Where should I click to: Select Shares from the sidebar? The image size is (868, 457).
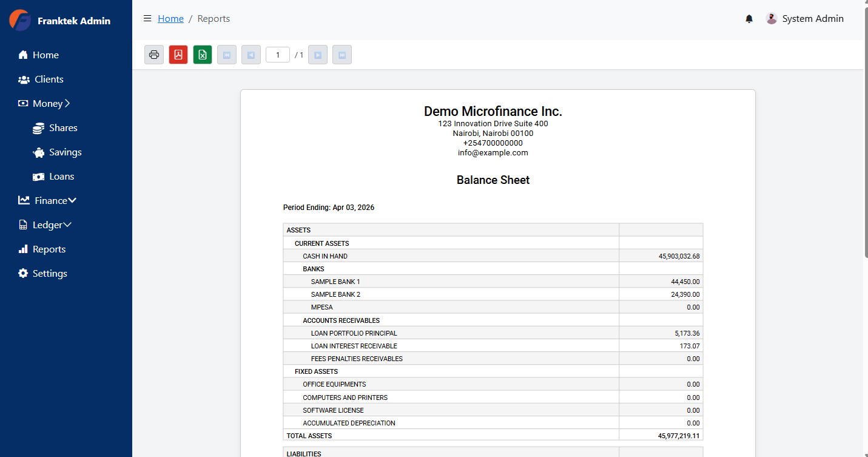[62, 127]
